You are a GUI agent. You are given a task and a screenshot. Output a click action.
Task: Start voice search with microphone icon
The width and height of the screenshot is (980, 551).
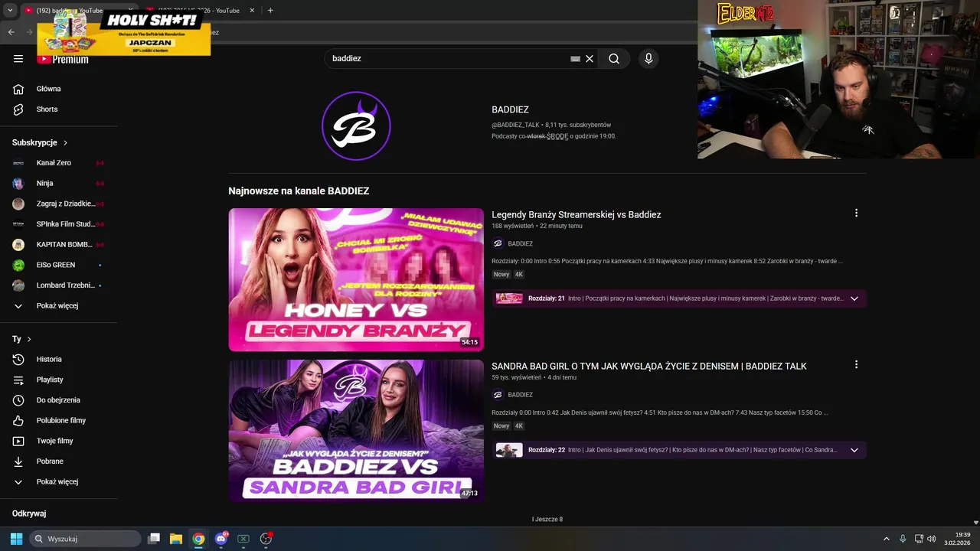point(648,59)
